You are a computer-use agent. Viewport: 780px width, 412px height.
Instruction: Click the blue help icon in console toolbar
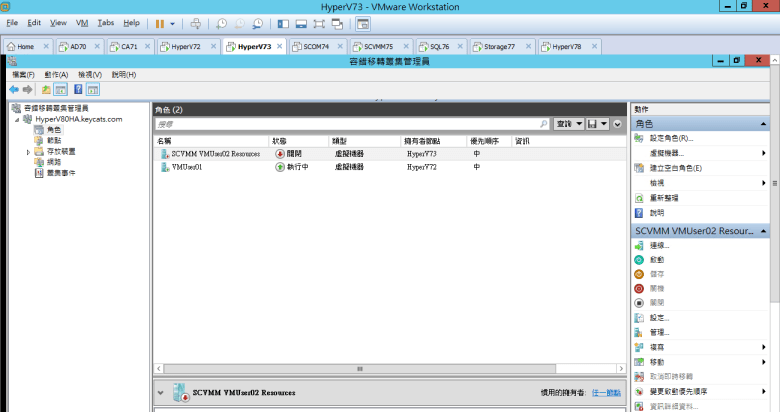pyautogui.click(x=78, y=90)
